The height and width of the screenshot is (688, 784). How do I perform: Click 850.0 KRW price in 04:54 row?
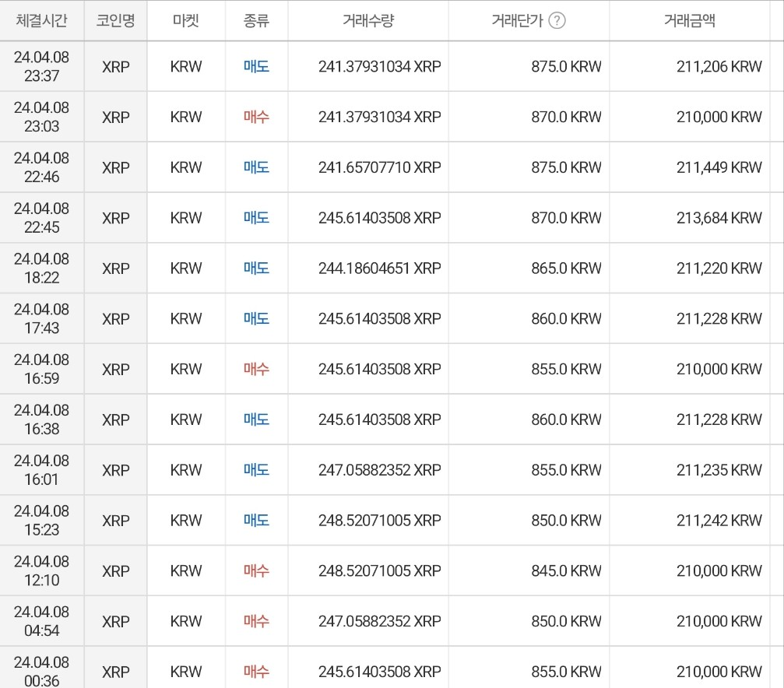(566, 622)
